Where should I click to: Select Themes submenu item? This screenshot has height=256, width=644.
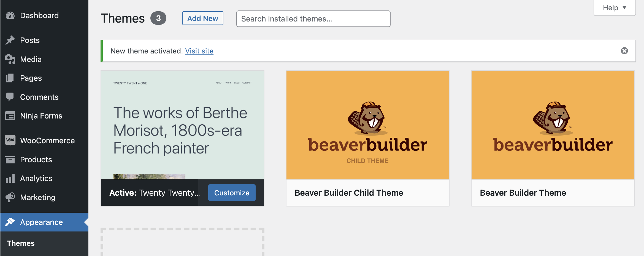(21, 243)
